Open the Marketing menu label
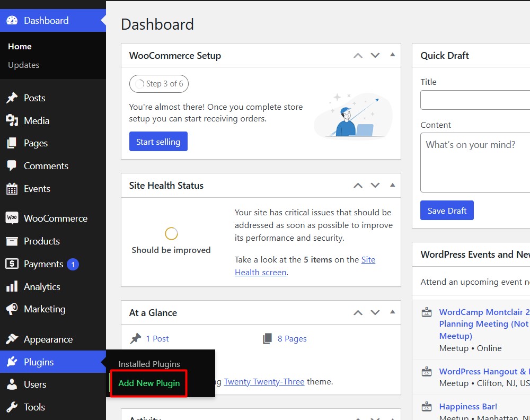The height and width of the screenshot is (420, 530). tap(45, 309)
